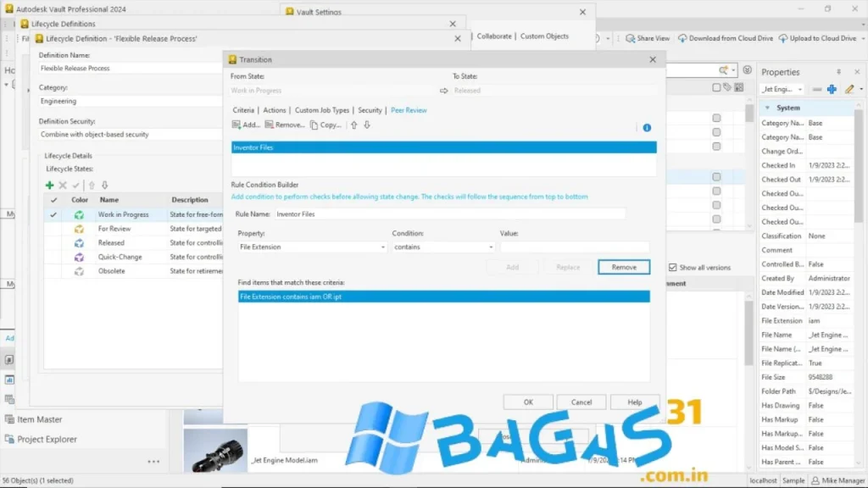This screenshot has height=488, width=868.
Task: Open the Peer Review tab
Action: click(x=409, y=110)
